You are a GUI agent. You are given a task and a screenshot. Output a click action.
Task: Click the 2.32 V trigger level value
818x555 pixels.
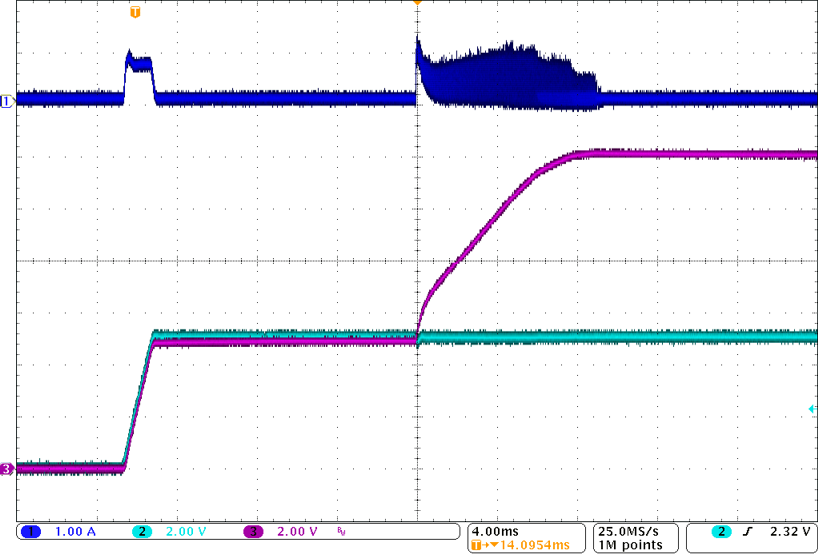[787, 531]
